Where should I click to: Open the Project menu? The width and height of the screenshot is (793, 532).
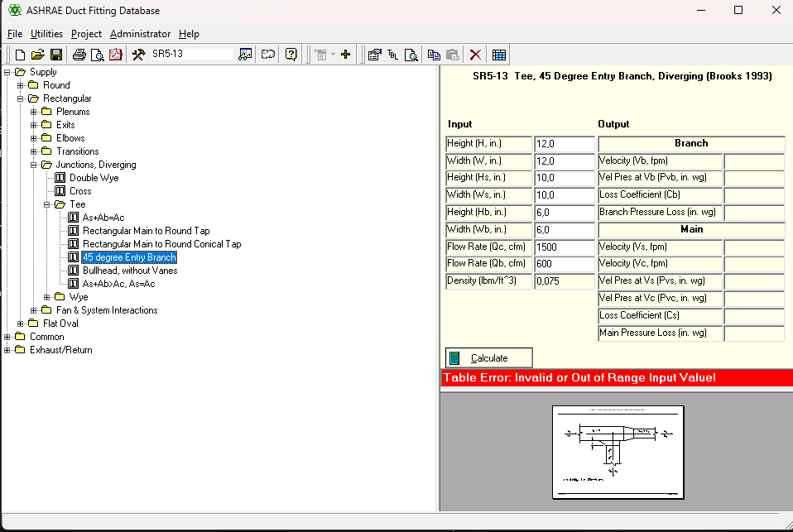click(86, 34)
